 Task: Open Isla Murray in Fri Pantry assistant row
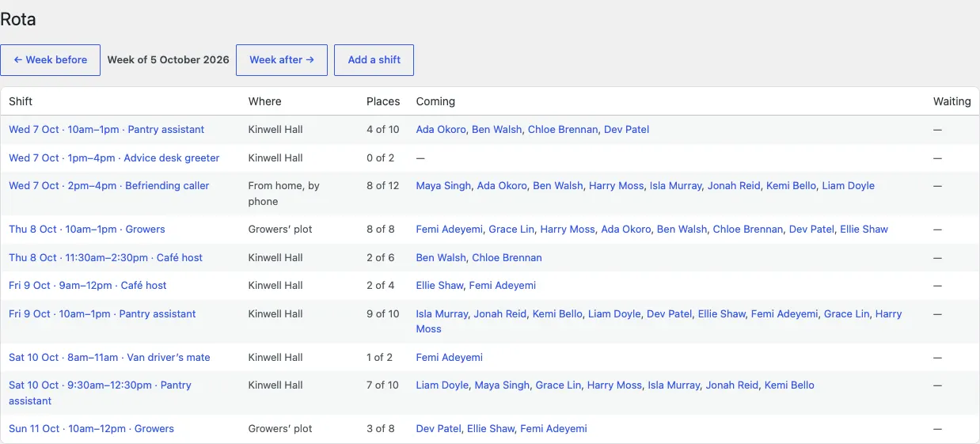point(442,314)
